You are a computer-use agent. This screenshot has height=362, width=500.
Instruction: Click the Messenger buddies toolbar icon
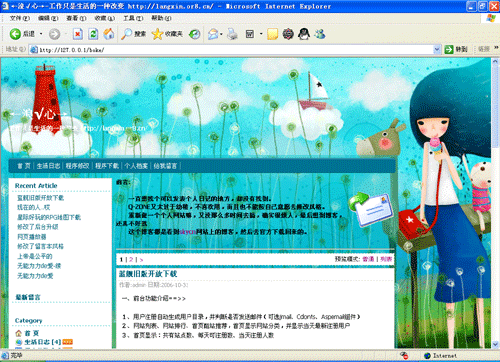pos(320,34)
